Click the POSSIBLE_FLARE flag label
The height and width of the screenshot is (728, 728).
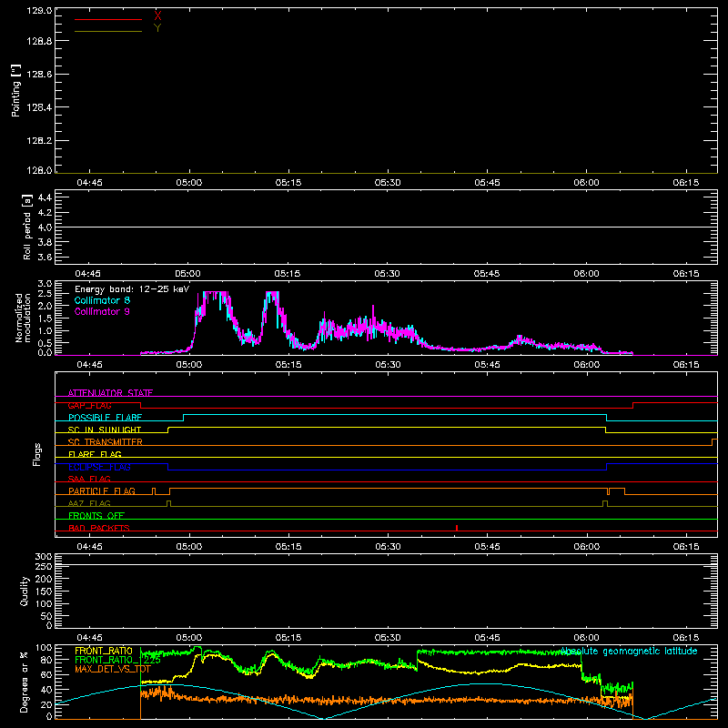click(105, 418)
